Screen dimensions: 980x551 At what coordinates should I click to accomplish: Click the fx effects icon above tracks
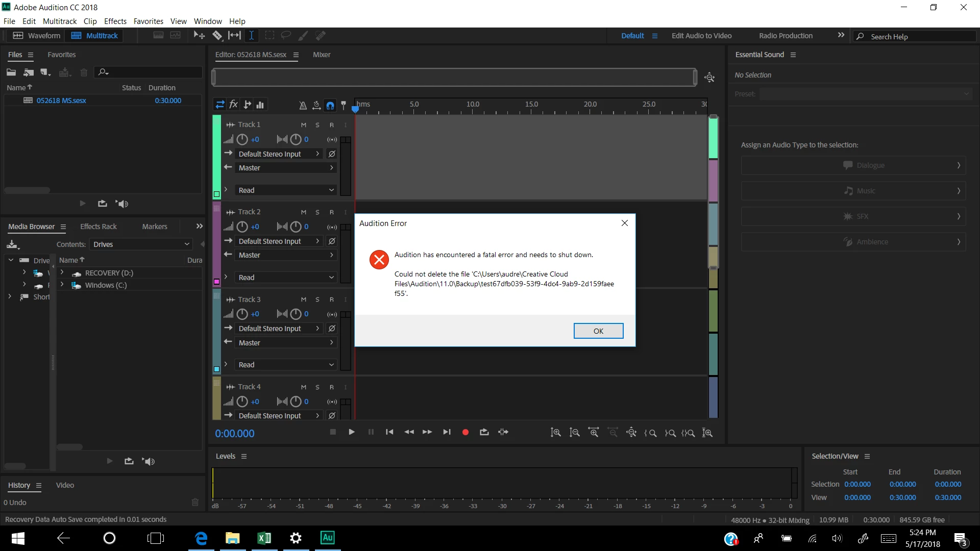click(233, 105)
